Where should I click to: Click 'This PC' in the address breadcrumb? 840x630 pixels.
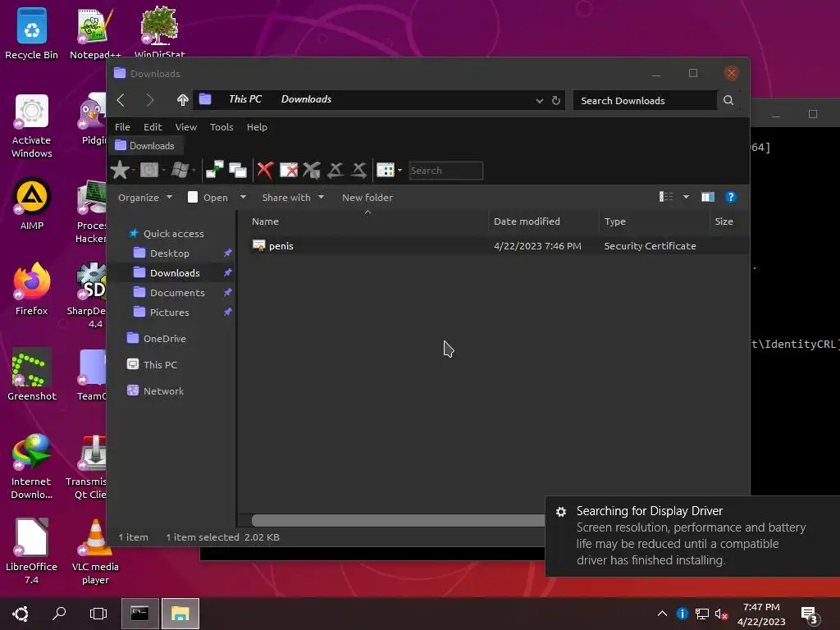[245, 99]
